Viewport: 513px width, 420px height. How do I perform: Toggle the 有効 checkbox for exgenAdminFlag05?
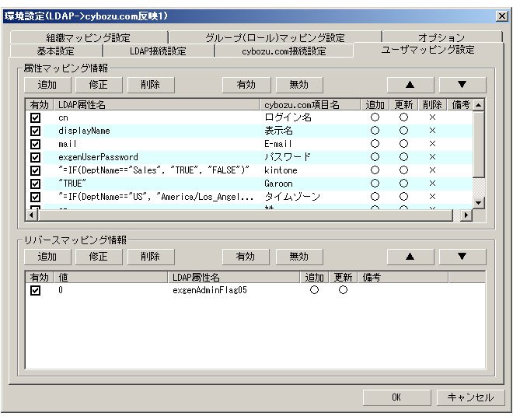[35, 290]
